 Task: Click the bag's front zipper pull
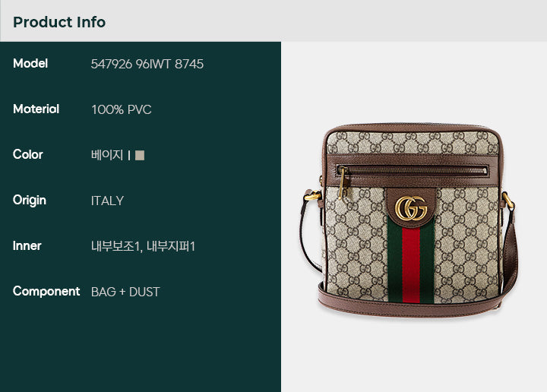tap(342, 183)
